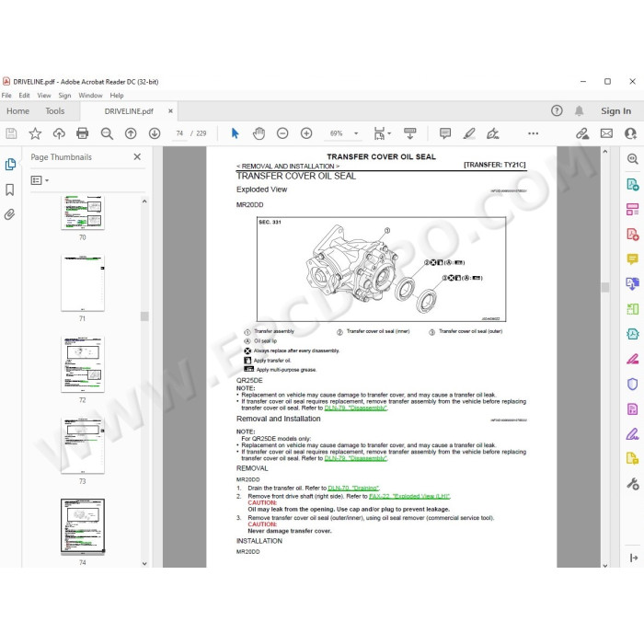This screenshot has height=644, width=644.
Task: Click the scrolling mode keyboard icon
Action: click(x=410, y=133)
